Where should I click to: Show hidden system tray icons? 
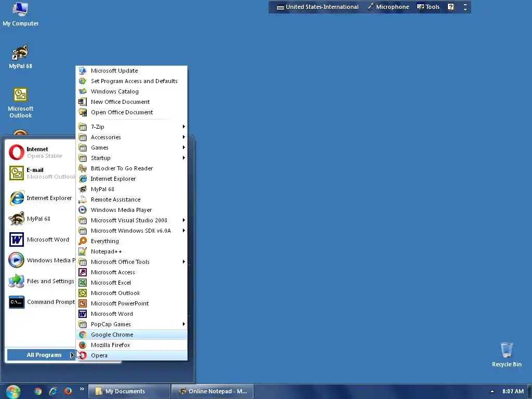[x=493, y=391]
